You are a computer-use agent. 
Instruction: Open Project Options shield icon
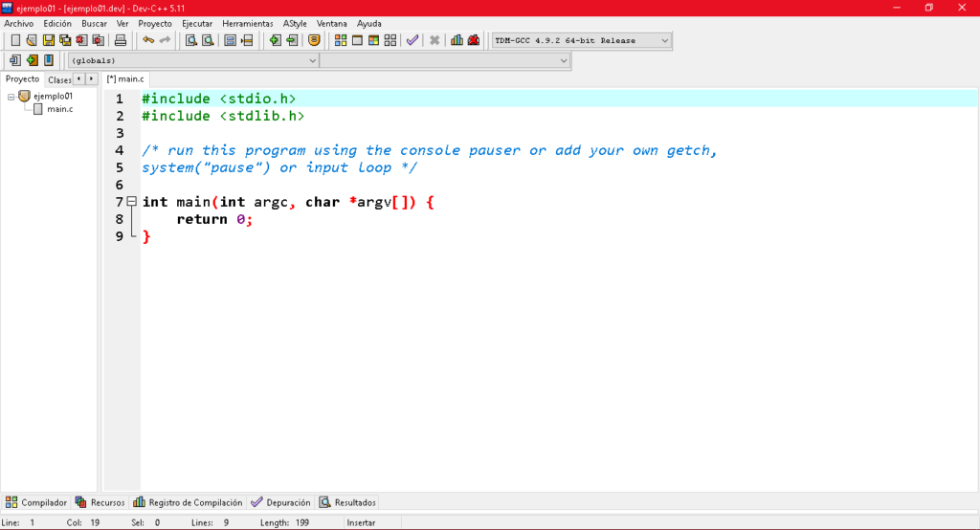314,40
